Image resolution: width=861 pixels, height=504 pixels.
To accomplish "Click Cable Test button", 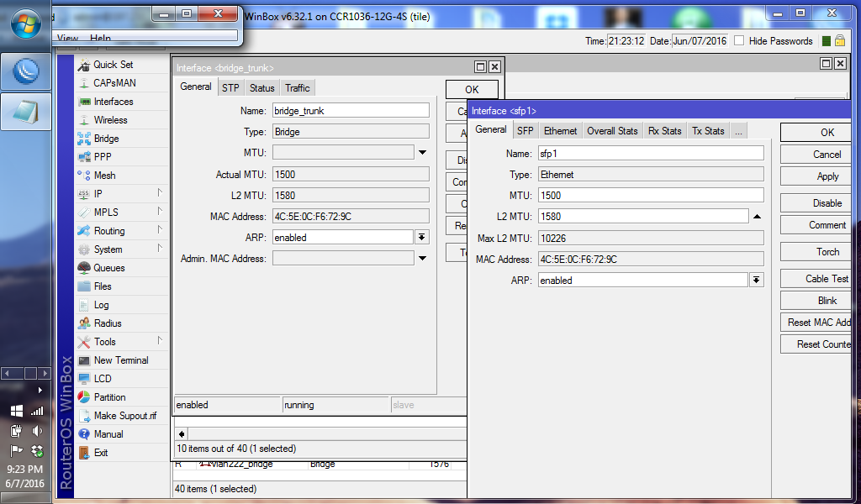I will pos(816,279).
